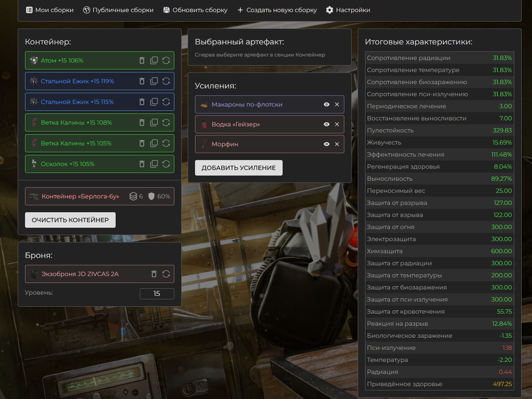The width and height of the screenshot is (532, 399).
Task: Choose Создать новую сборку
Action: tap(277, 10)
